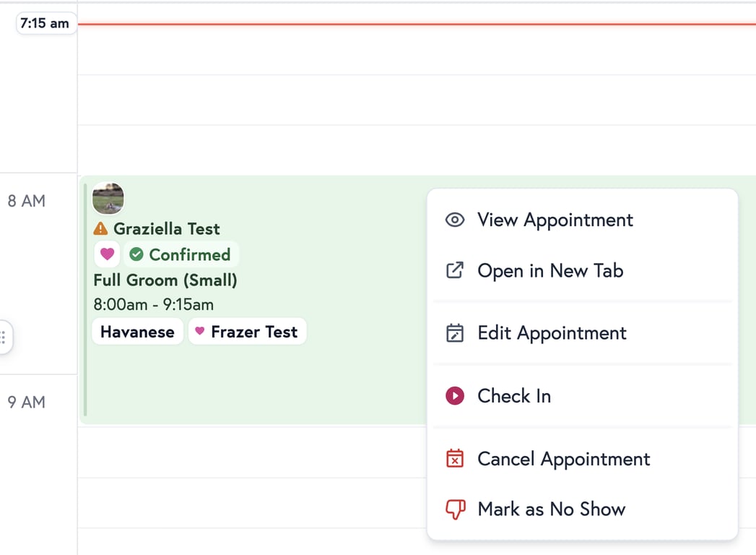Click the thumbs-down icon for Mark as No Show

455,509
